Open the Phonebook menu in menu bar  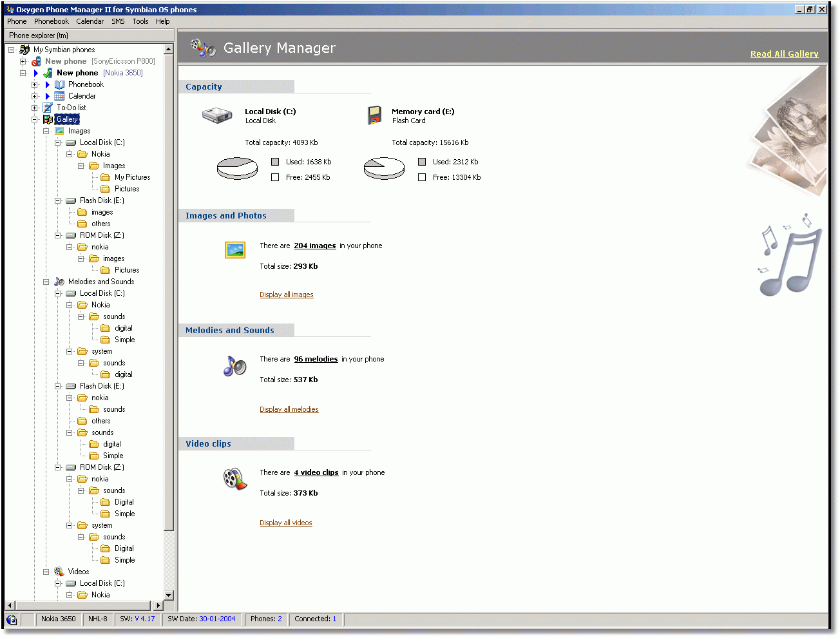52,21
